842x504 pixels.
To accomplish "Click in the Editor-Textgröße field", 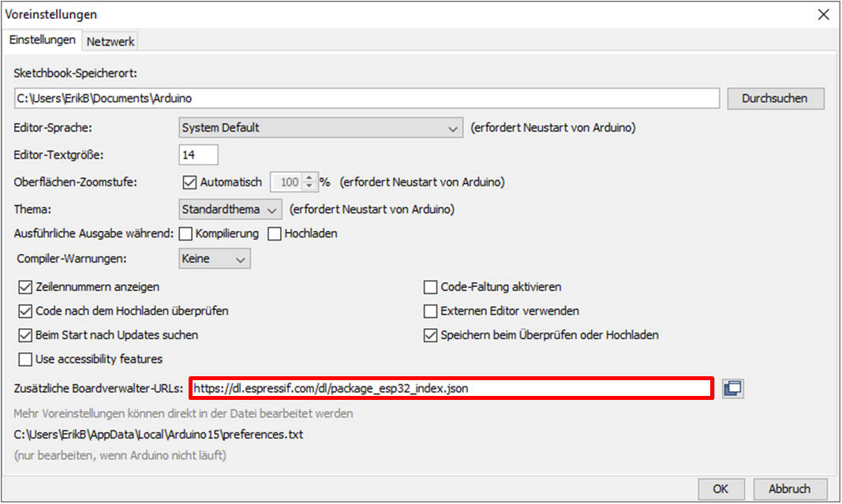I will [x=199, y=155].
